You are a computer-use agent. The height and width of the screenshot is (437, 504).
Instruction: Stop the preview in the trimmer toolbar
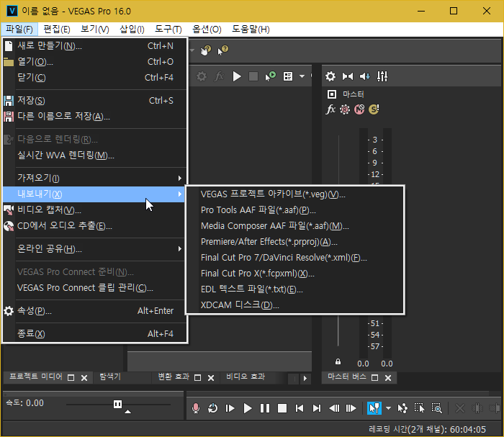(253, 76)
